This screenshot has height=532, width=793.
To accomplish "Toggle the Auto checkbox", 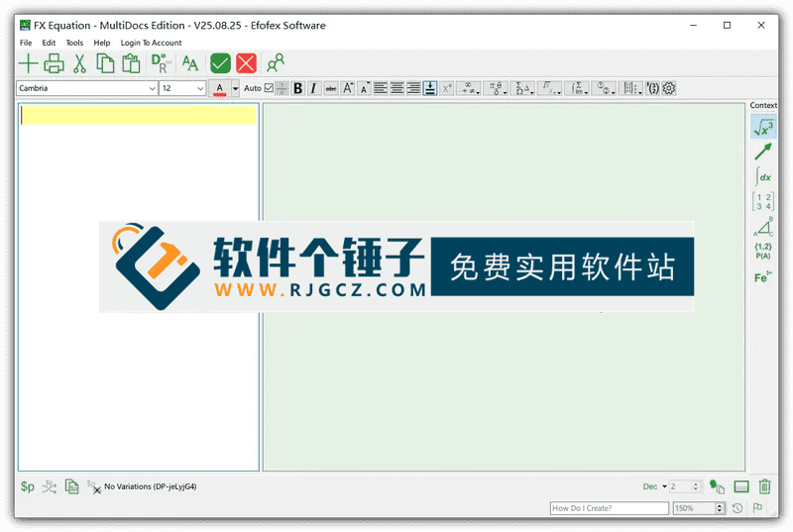I will pos(269,88).
